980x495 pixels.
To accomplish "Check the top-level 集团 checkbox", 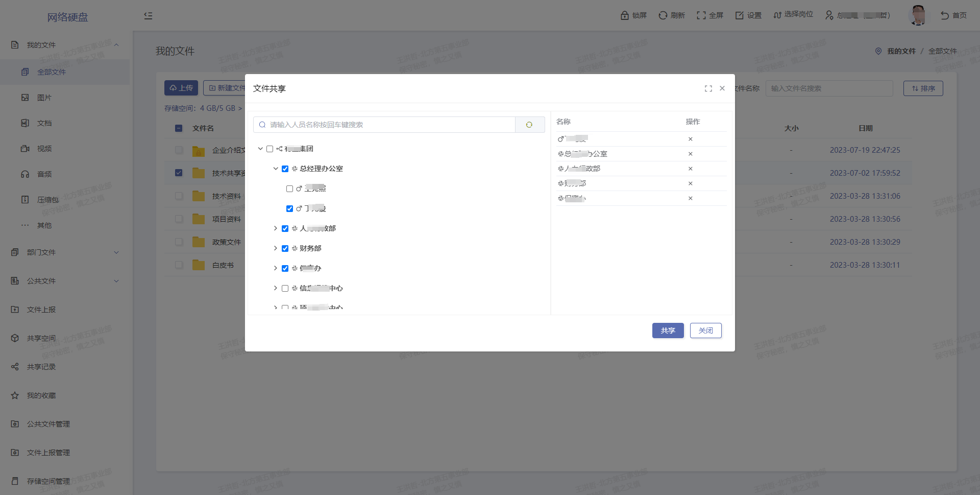I will click(269, 149).
